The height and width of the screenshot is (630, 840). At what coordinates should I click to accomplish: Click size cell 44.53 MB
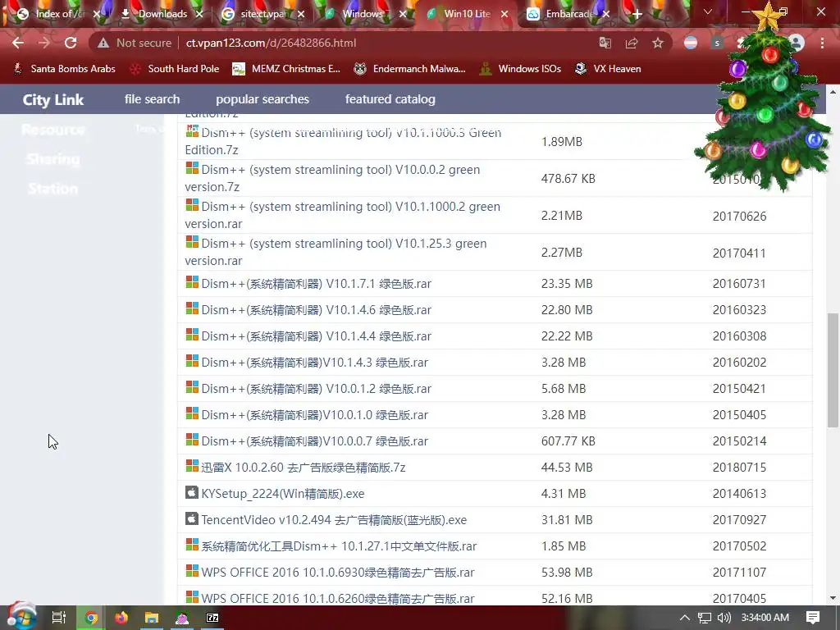click(x=567, y=467)
